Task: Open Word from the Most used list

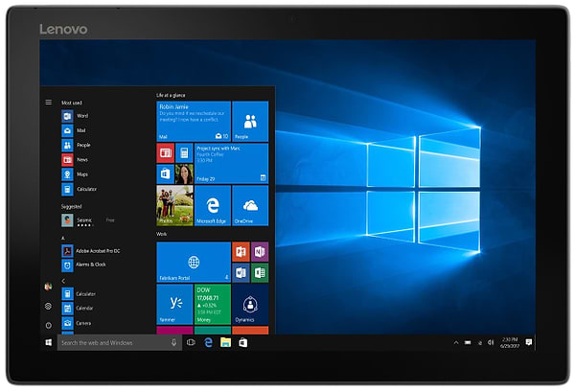Action: click(75, 116)
